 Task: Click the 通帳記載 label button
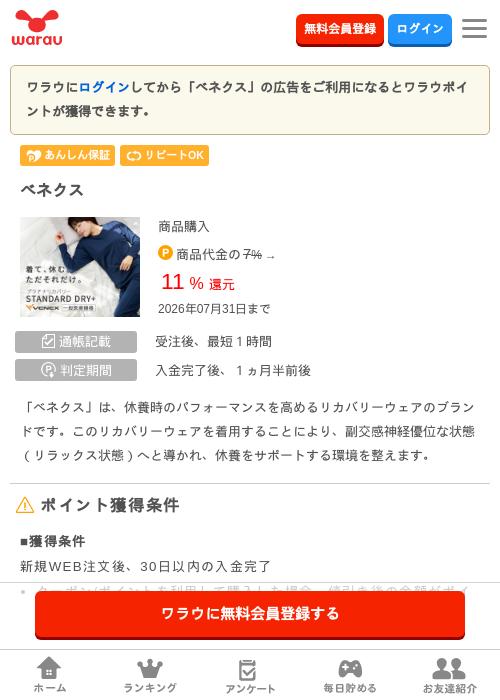(x=76, y=342)
